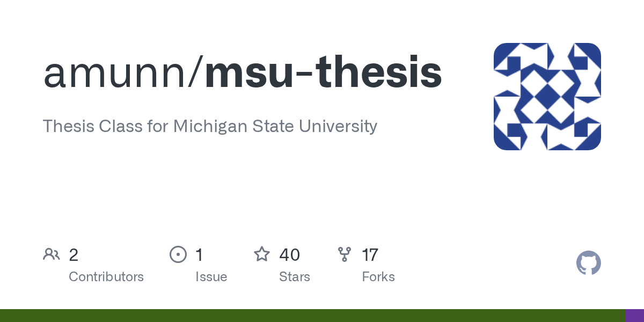This screenshot has height=322, width=644.
Task: Click the GitHub Octocat logo
Action: pyautogui.click(x=589, y=263)
